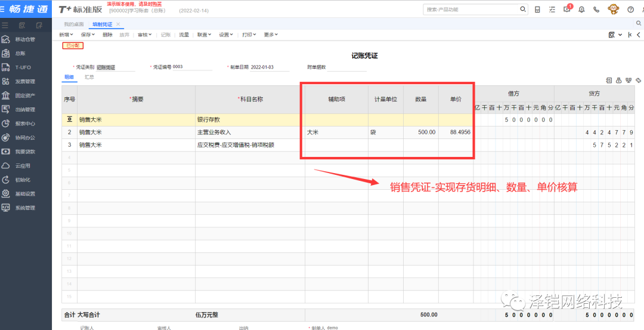Open messages icon with red badge
The image size is (644, 330).
(x=566, y=10)
